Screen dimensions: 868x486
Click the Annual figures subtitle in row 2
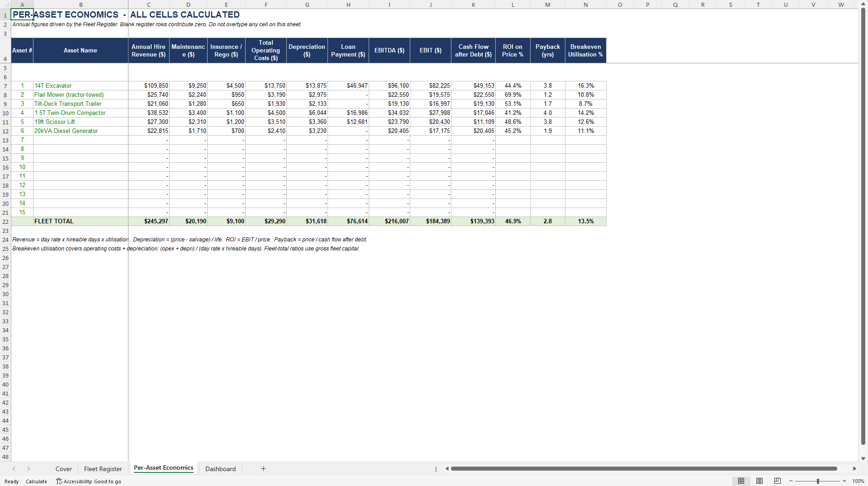[x=157, y=24]
